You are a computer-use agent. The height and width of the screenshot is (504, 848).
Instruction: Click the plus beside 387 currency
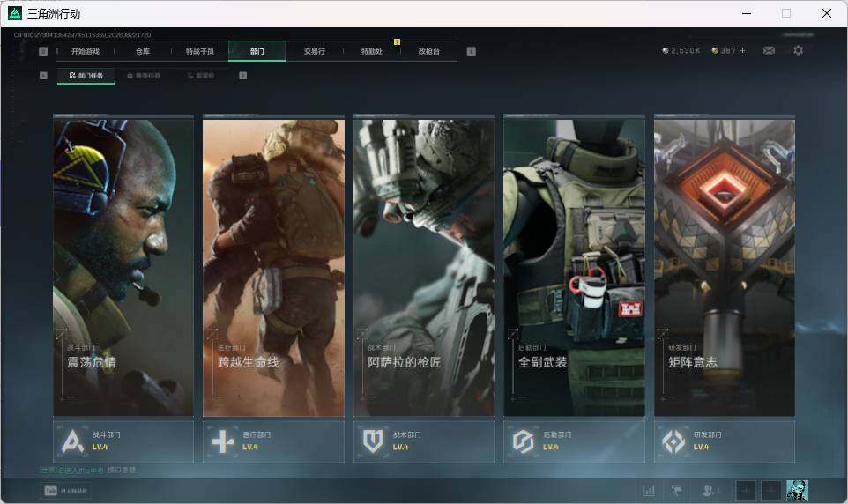(x=742, y=50)
